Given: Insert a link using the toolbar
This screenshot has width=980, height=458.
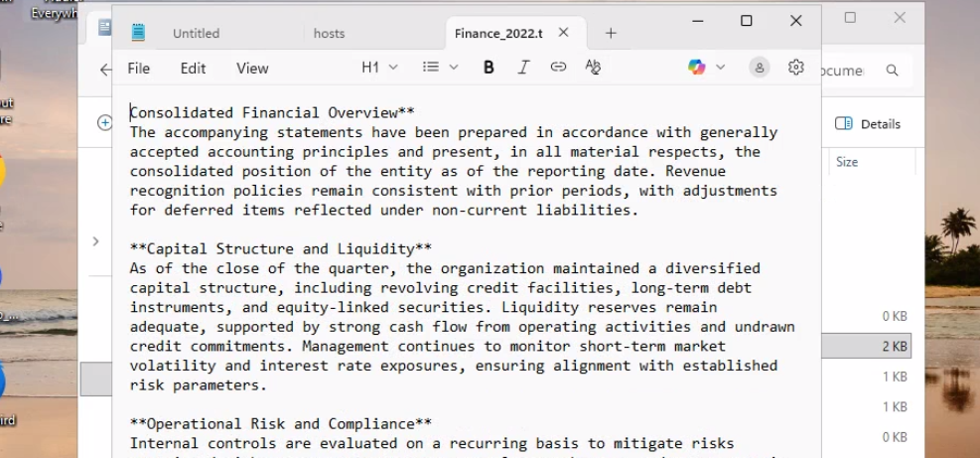Looking at the screenshot, I should coord(558,68).
